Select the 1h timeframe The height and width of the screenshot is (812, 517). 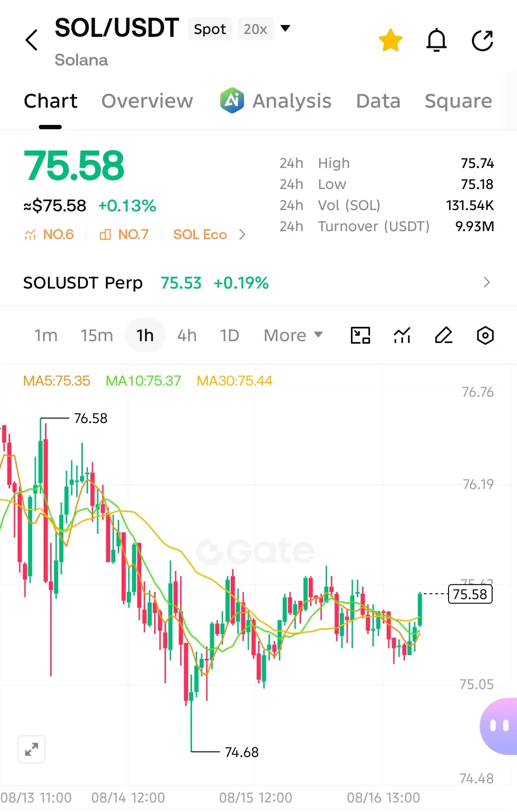pyautogui.click(x=145, y=335)
